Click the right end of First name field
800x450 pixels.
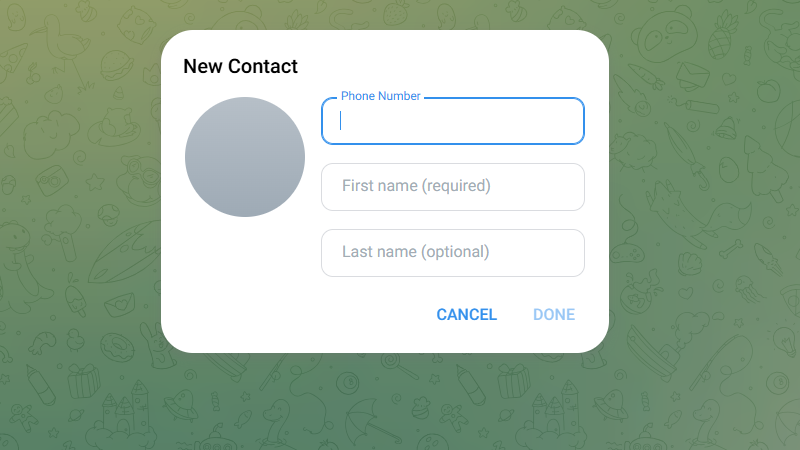[570, 187]
